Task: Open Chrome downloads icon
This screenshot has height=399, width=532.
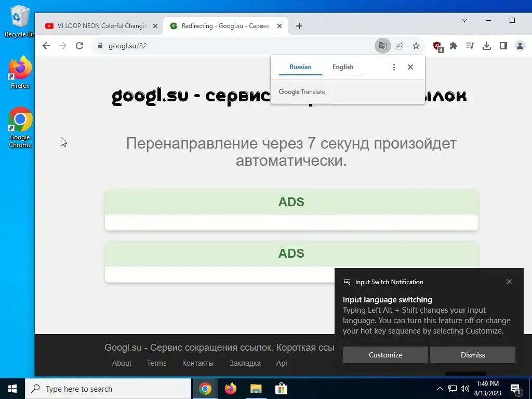Action: pyautogui.click(x=486, y=46)
